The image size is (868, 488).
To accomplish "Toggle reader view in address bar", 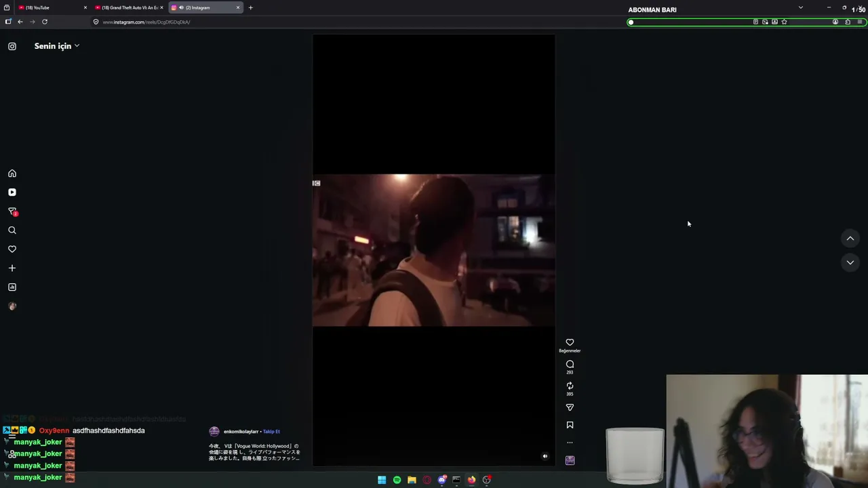I will pyautogui.click(x=755, y=22).
